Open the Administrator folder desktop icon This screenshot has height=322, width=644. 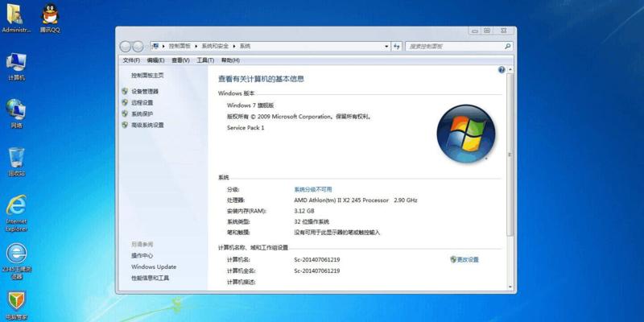[16, 18]
